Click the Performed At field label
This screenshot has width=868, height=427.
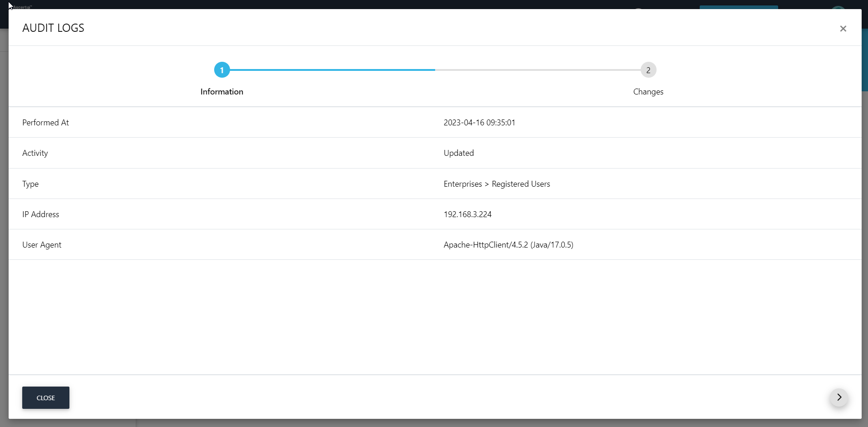[x=45, y=123]
